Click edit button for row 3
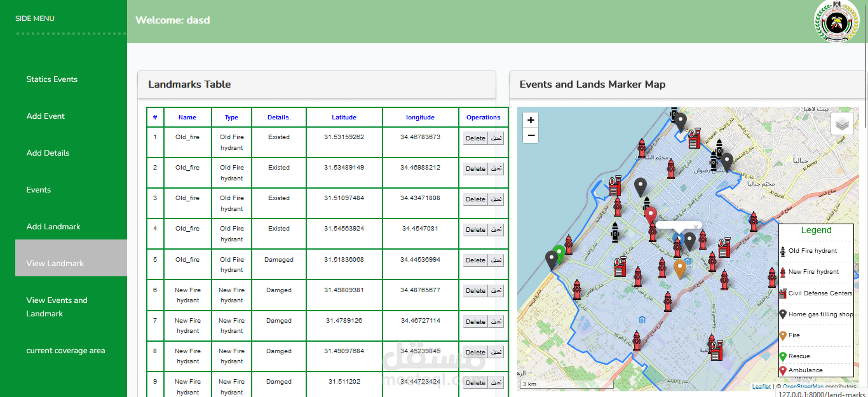This screenshot has width=868, height=397. point(496,199)
